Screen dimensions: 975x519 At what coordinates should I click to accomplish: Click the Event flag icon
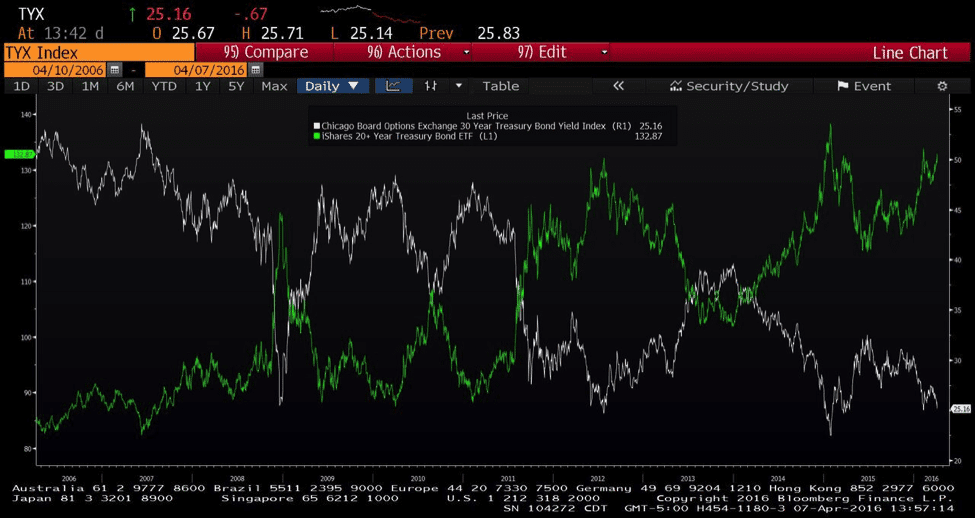pyautogui.click(x=843, y=86)
